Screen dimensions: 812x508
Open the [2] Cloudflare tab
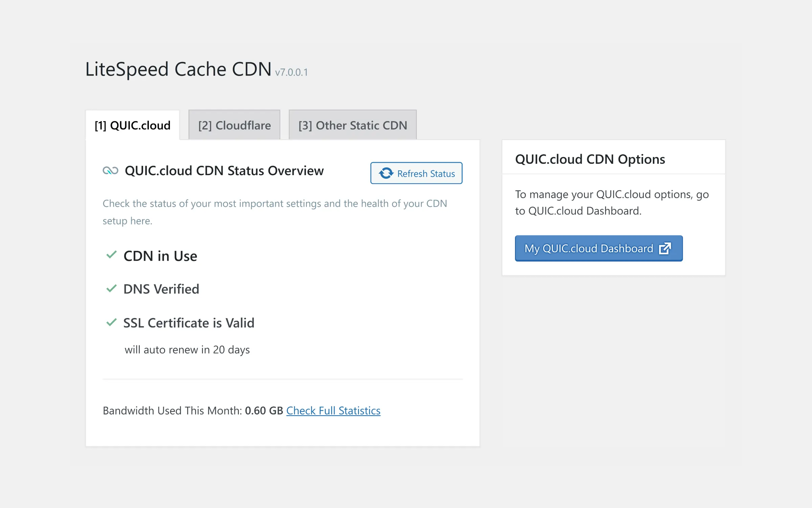[234, 125]
